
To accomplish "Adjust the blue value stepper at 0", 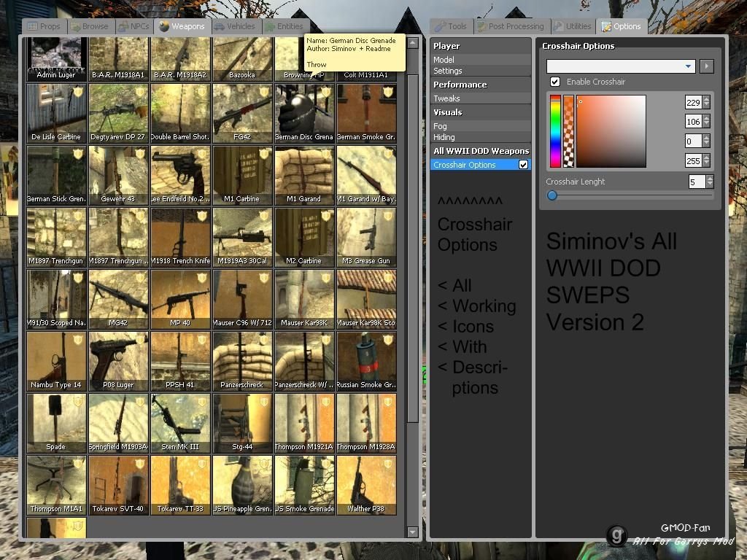I will (706, 141).
